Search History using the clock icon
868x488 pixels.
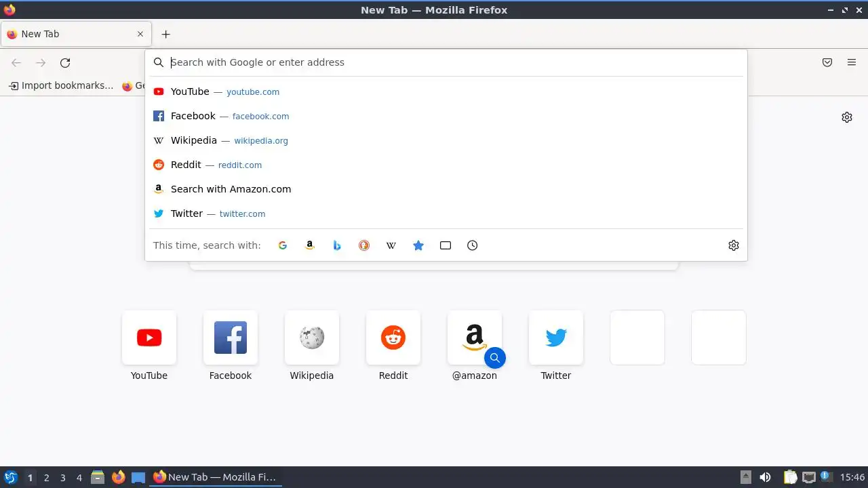pos(473,245)
